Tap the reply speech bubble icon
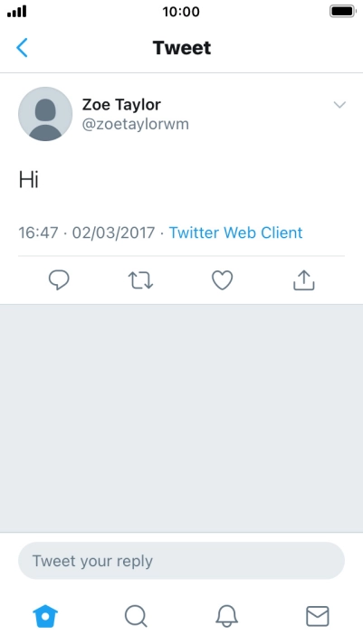 59,280
